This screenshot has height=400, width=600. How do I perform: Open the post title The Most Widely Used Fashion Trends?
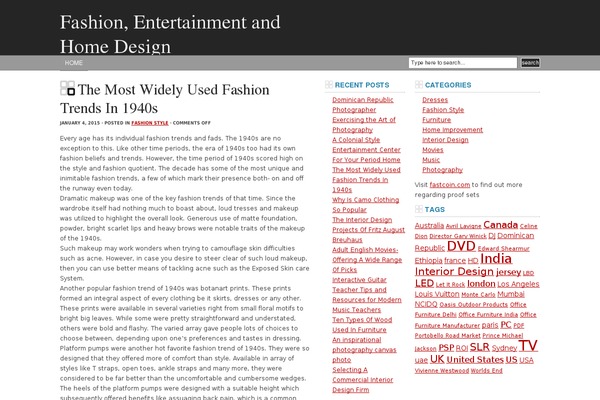165,99
